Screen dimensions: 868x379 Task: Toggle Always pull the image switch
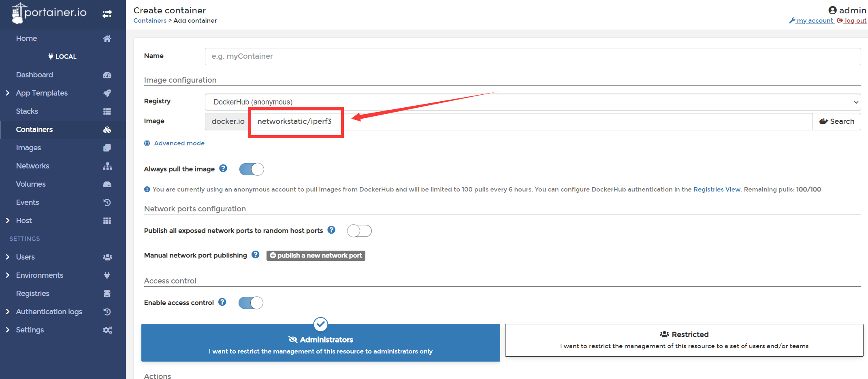click(252, 169)
